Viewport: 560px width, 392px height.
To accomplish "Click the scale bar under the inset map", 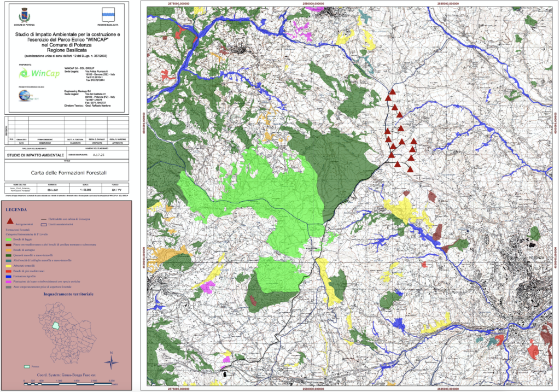I will [68, 383].
